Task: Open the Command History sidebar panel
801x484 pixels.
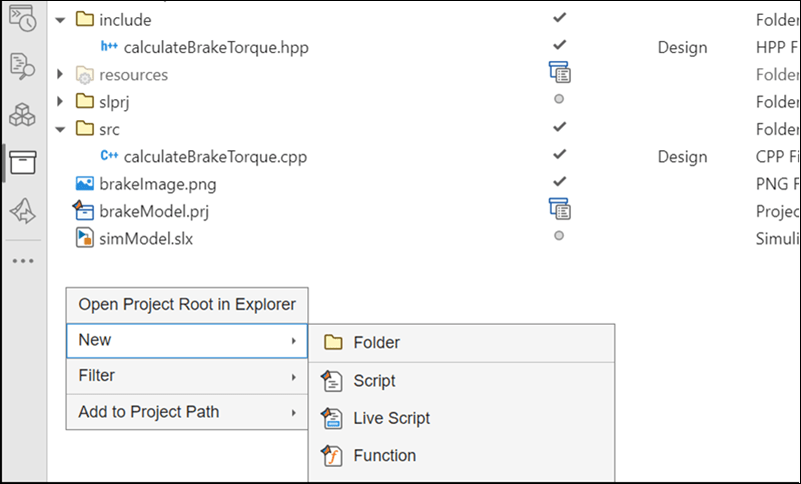Action: tap(22, 19)
